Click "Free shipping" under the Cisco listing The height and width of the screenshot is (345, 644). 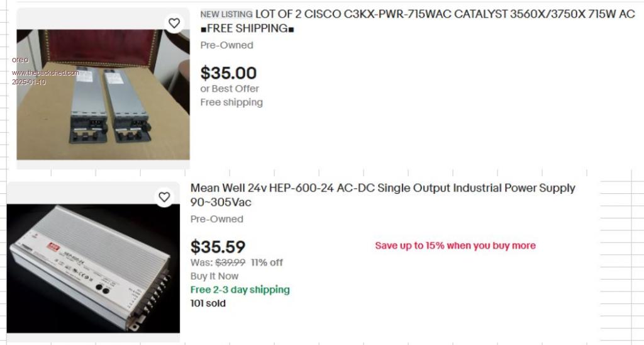(x=231, y=102)
